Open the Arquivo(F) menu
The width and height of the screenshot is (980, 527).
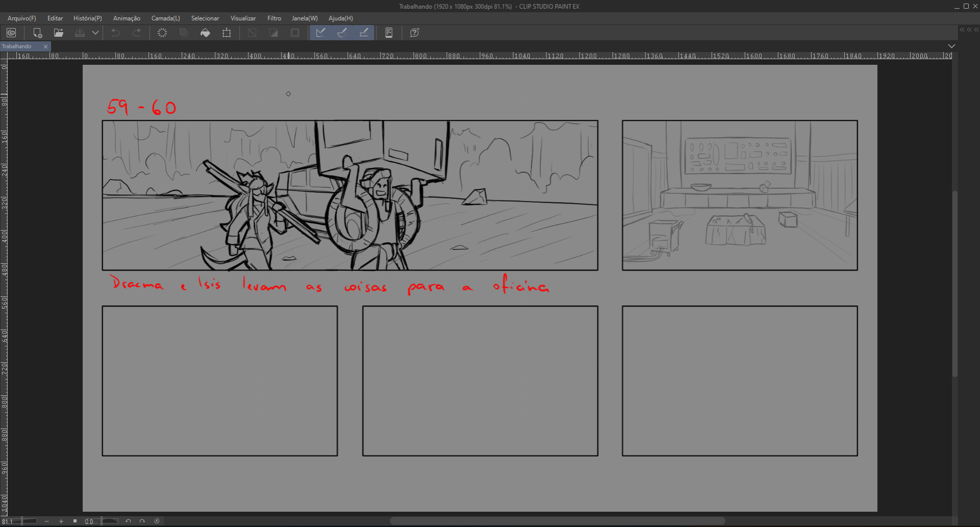tap(22, 18)
